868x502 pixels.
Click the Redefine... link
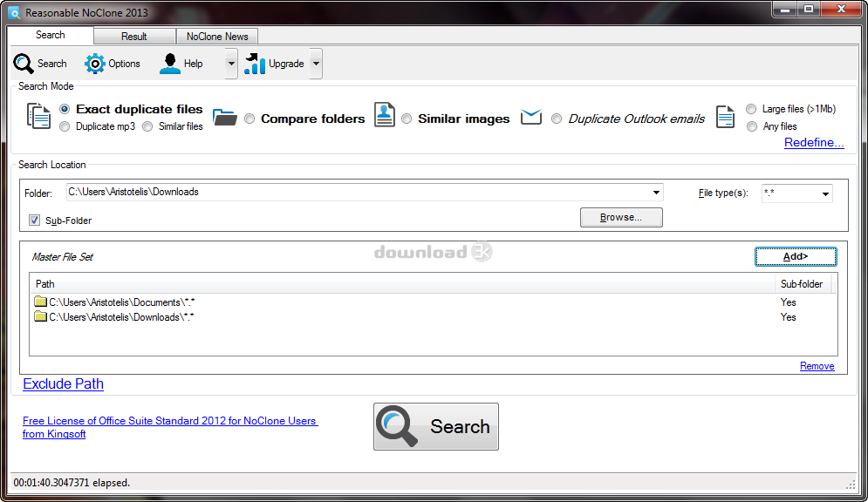[x=814, y=143]
